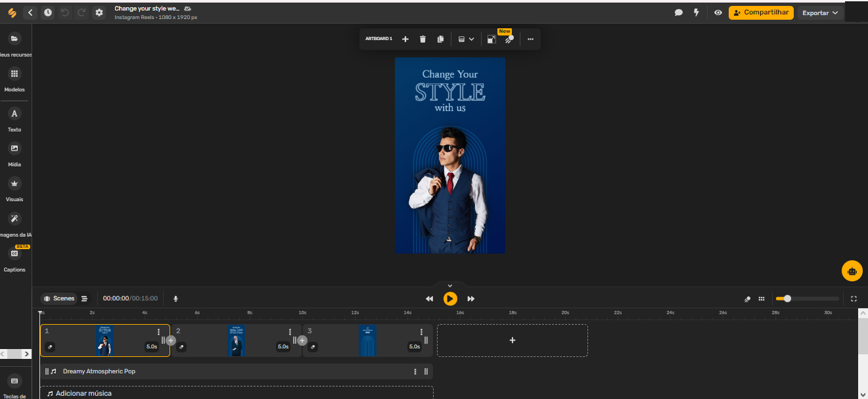Screen dimensions: 868x399
Task: Open Dreamy Atmospheric Pop track options
Action: tap(415, 371)
